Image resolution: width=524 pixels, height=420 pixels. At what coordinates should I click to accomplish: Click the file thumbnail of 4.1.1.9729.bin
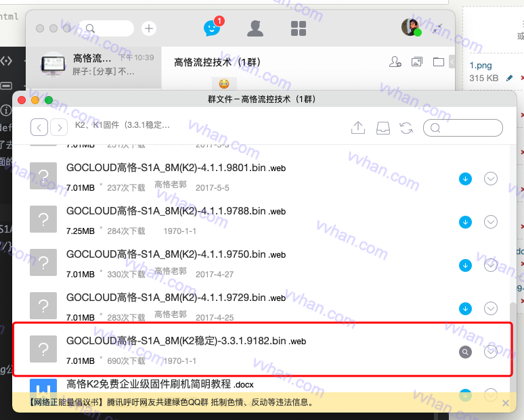point(43,306)
